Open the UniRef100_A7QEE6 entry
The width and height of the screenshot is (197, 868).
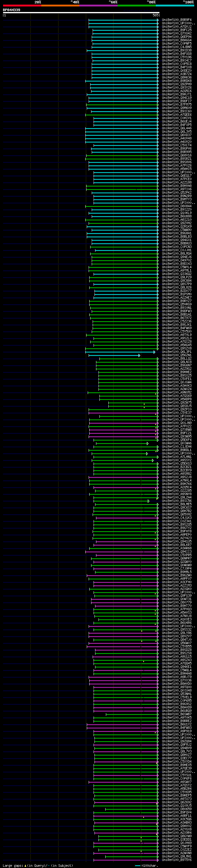[x=177, y=115]
